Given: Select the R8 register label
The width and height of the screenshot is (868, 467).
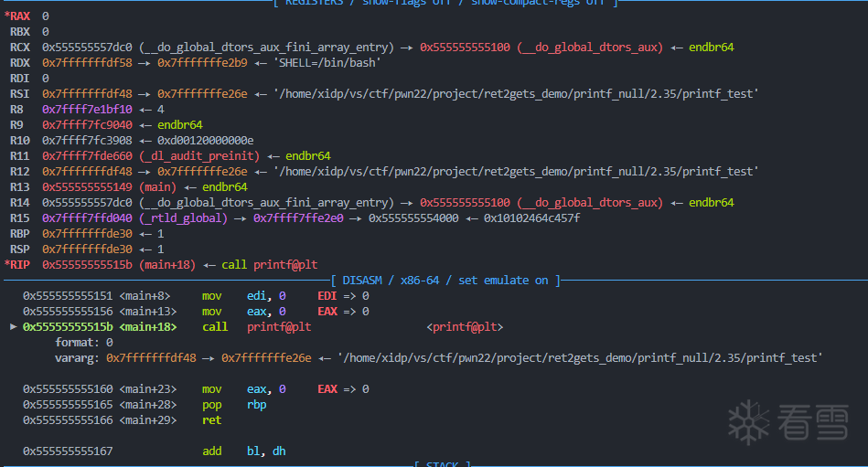Looking at the screenshot, I should [x=16, y=109].
